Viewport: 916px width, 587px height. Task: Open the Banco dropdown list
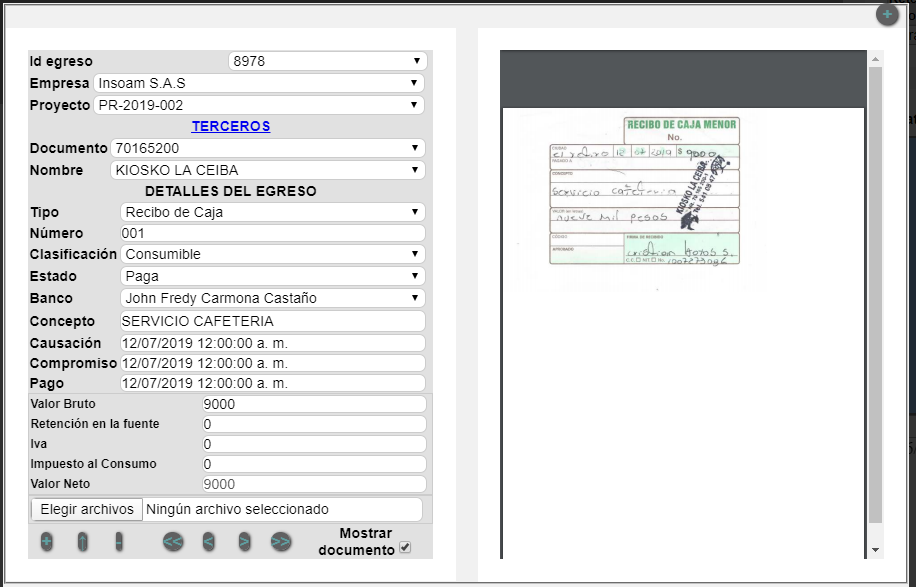tap(272, 298)
